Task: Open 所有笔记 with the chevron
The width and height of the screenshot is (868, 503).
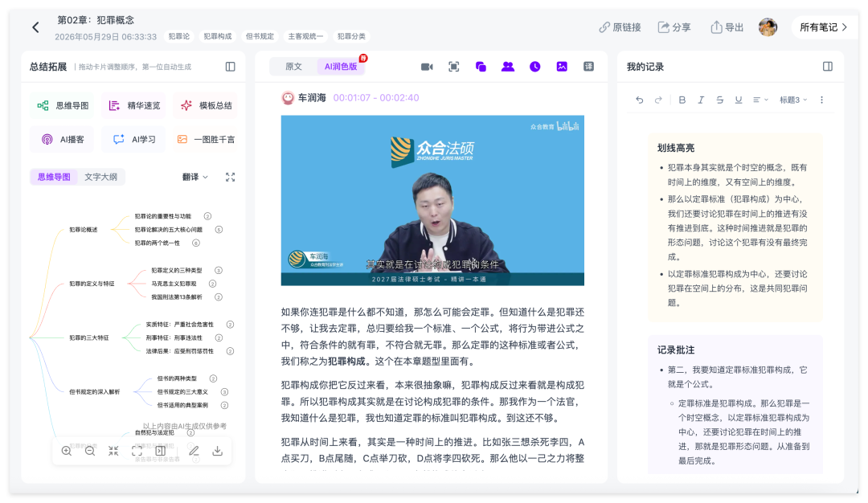Action: [x=823, y=27]
